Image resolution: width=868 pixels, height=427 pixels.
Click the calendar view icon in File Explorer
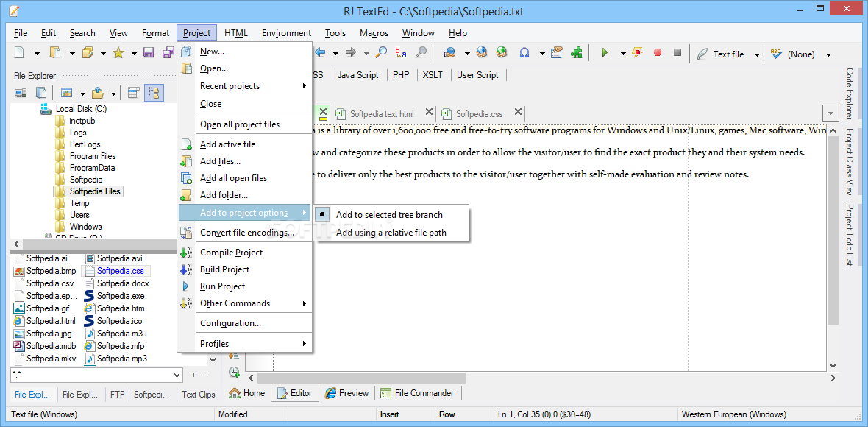(67, 93)
